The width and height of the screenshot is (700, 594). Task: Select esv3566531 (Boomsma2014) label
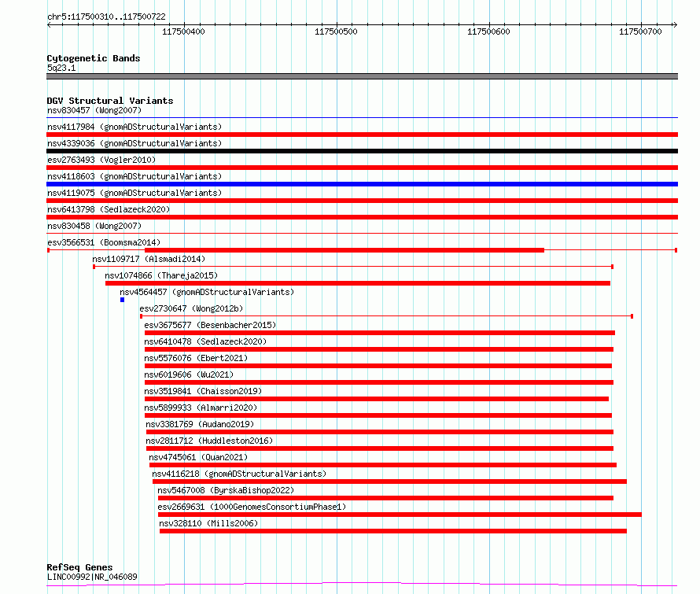[x=104, y=242]
